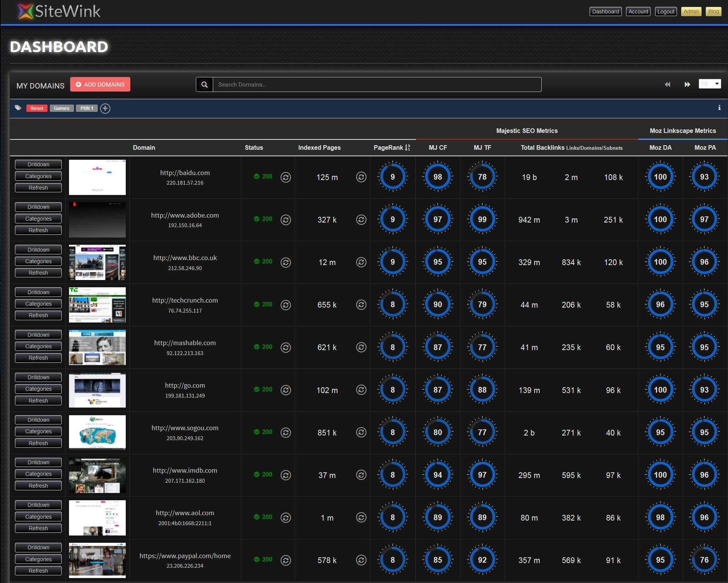
Task: Open the Account nav item
Action: (x=638, y=11)
